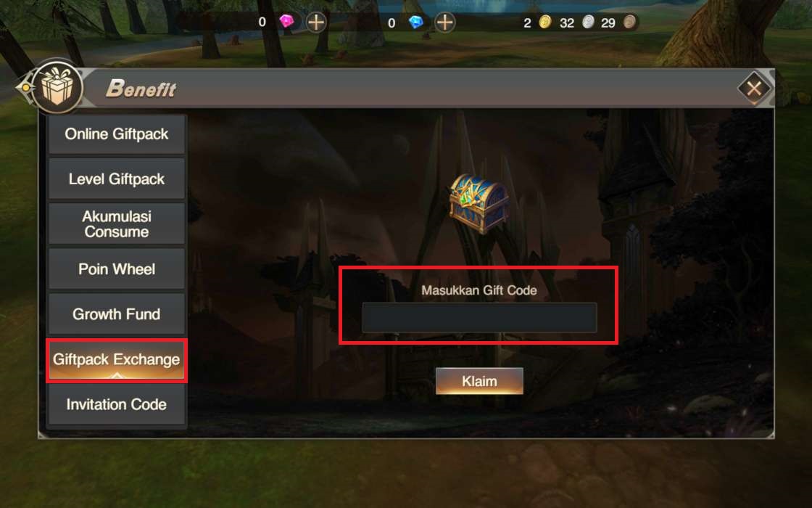Open the Poin Wheel tab

pyautogui.click(x=117, y=269)
